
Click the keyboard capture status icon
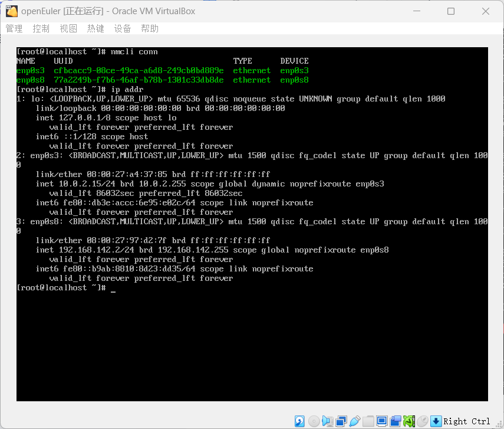click(436, 421)
